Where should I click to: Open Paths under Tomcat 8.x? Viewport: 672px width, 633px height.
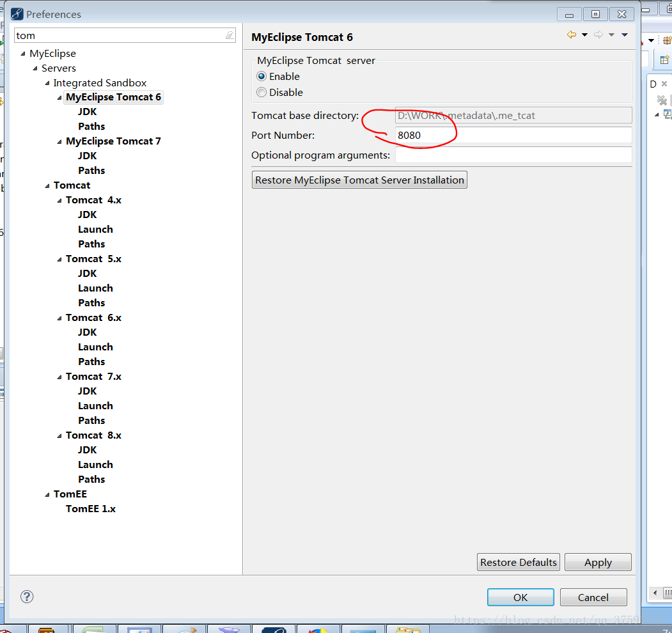[x=91, y=479]
